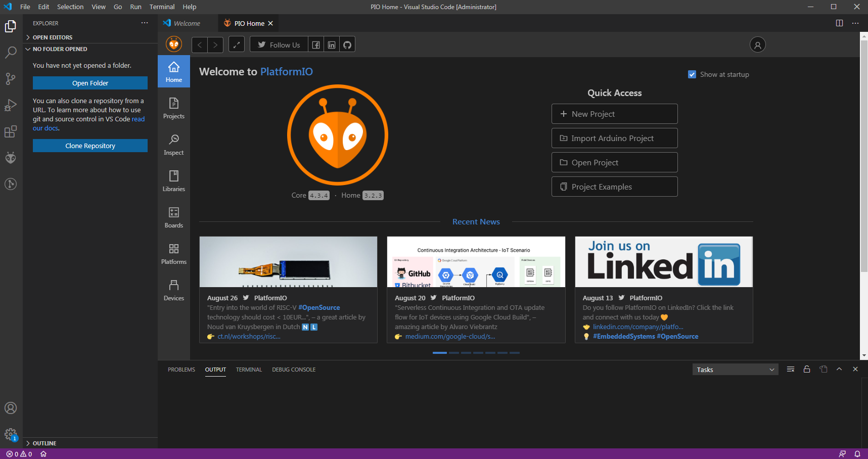Select Platforms in PIO sidebar
This screenshot has height=459, width=868.
(x=174, y=253)
